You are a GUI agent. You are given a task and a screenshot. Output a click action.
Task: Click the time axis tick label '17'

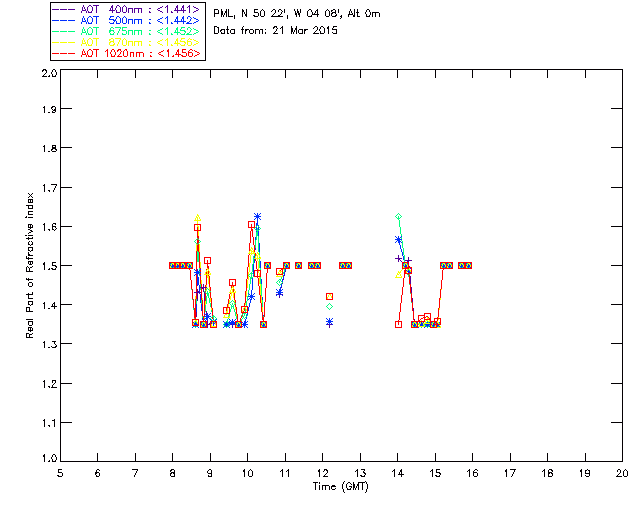510,473
